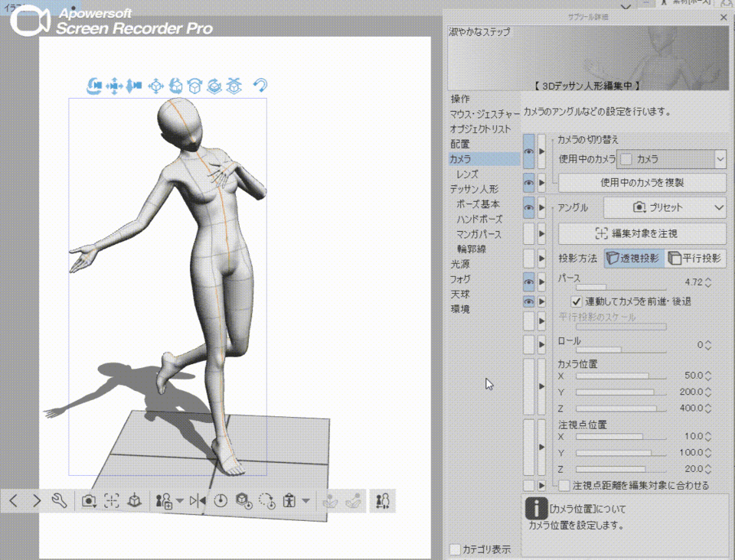Select 平行投影 projection button
This screenshot has width=735, height=560.
point(695,258)
